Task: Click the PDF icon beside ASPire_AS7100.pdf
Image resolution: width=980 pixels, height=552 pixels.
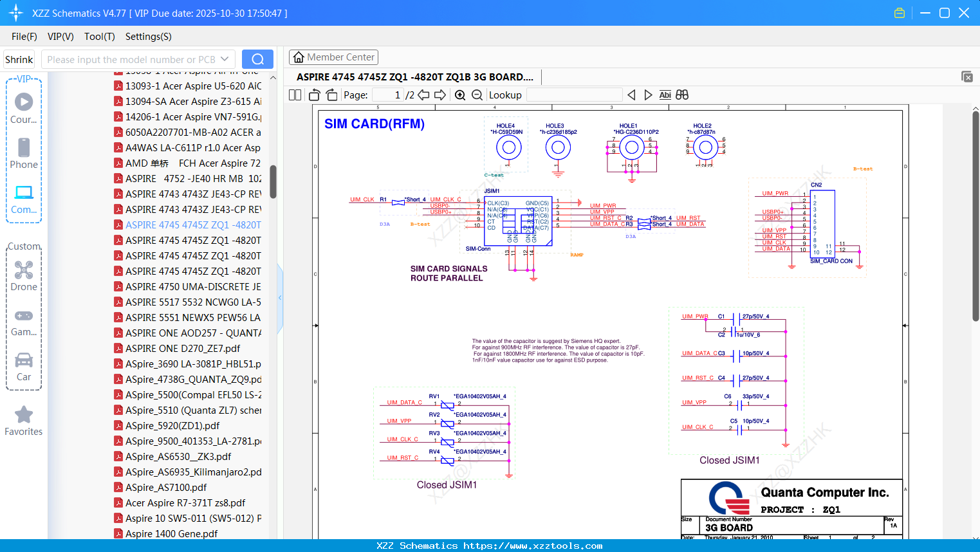Action: coord(118,487)
